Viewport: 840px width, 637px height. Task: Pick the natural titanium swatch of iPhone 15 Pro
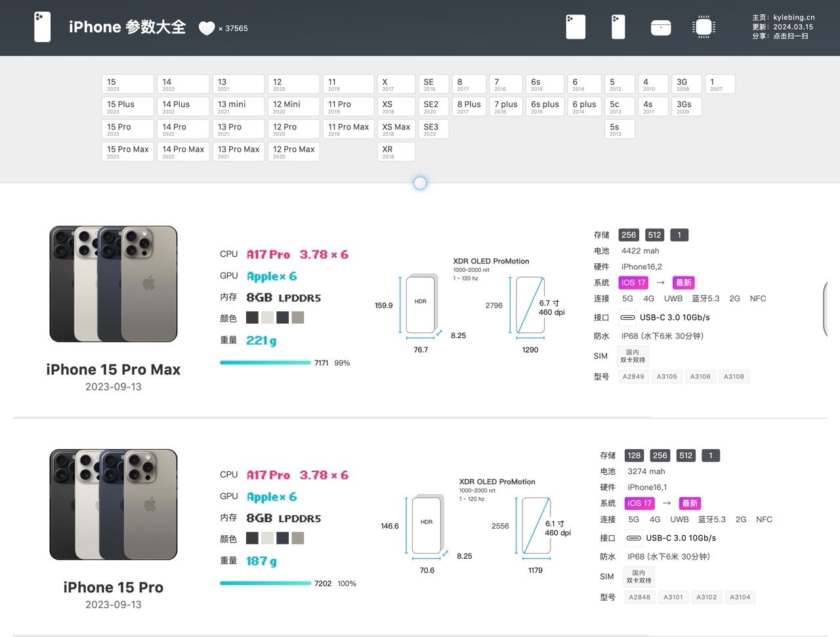(x=298, y=538)
